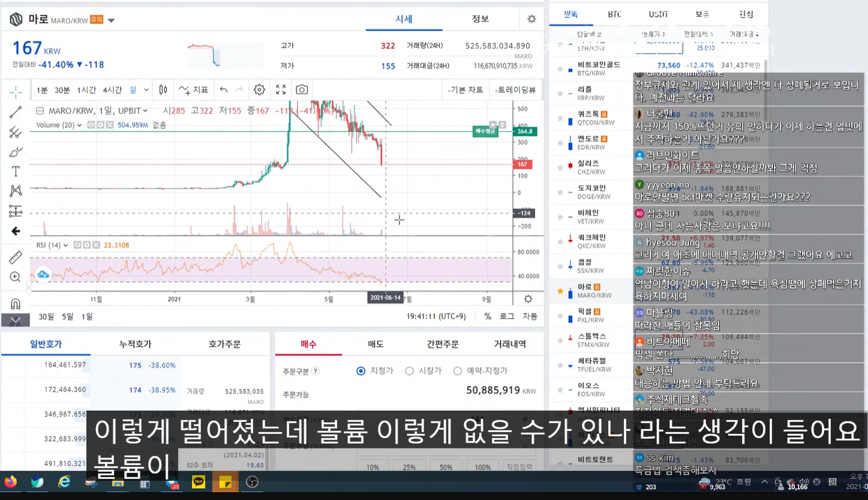
Task: Open KakaoTalk from the taskbar
Action: [x=199, y=482]
